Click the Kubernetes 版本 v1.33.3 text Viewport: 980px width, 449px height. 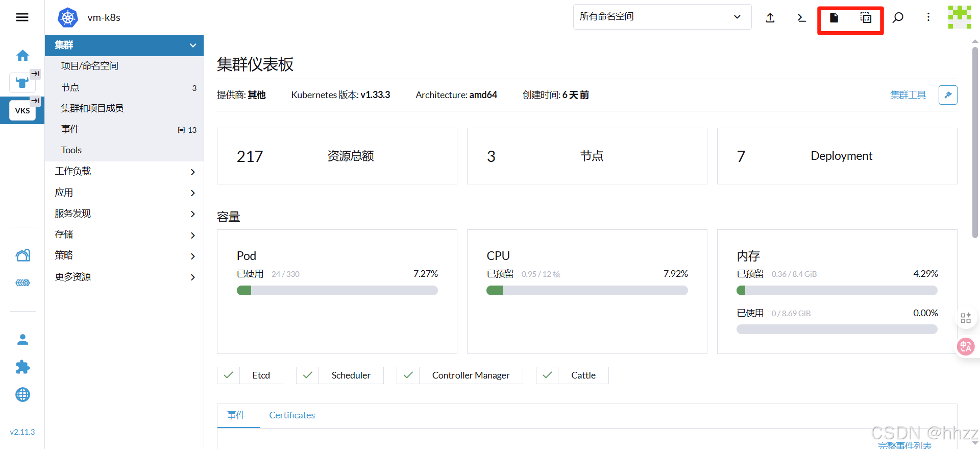[x=340, y=95]
